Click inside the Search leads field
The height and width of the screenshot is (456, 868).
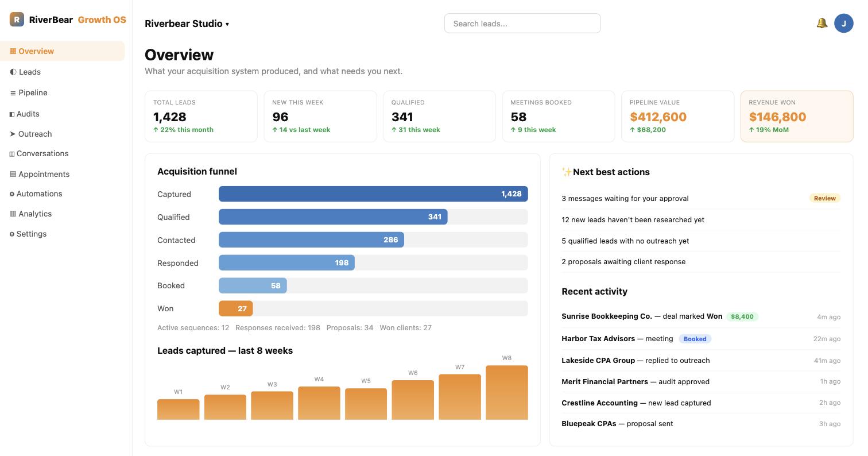522,24
